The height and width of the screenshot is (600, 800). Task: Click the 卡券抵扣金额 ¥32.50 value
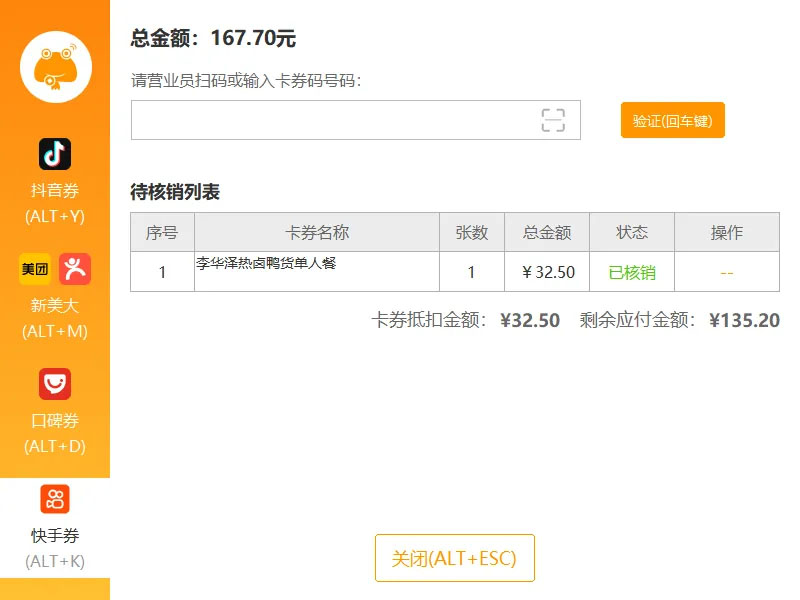point(530,320)
